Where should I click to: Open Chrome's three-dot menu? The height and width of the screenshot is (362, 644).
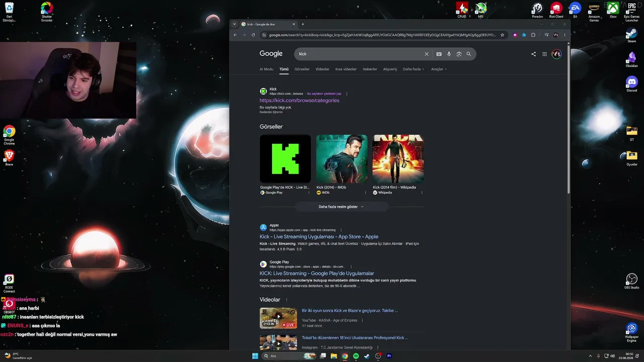(565, 35)
